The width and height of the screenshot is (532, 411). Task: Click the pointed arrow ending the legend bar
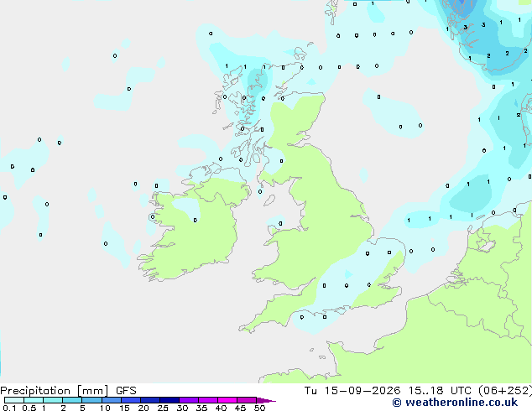[x=266, y=400]
